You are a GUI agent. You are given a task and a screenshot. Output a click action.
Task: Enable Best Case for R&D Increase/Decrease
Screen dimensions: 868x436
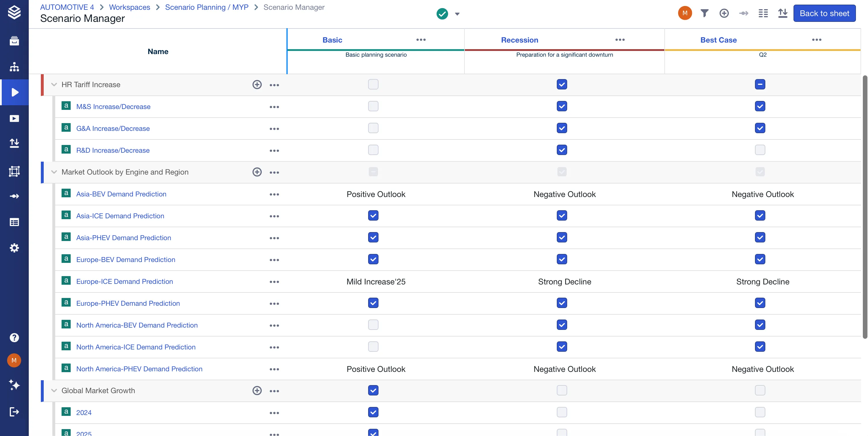(x=760, y=150)
